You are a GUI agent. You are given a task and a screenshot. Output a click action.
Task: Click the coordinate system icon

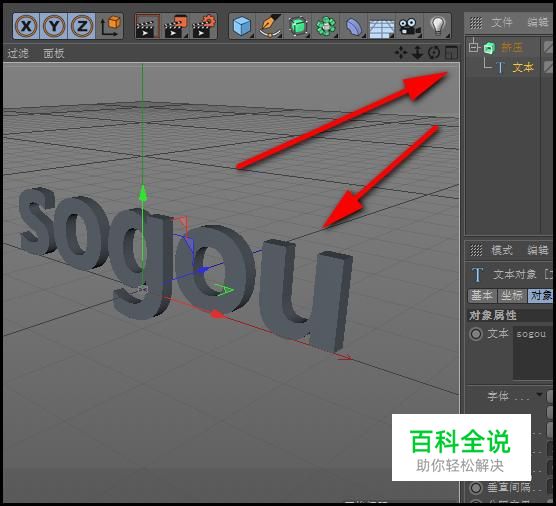pos(110,26)
